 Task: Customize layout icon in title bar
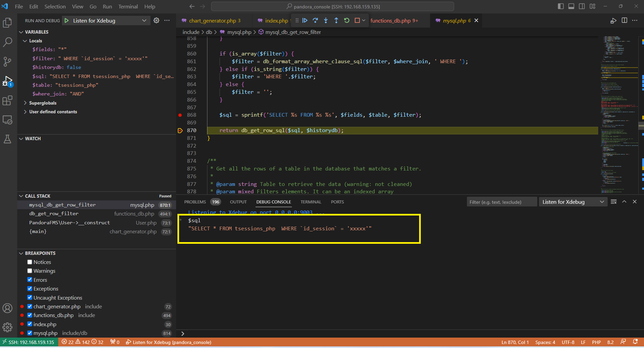point(592,6)
